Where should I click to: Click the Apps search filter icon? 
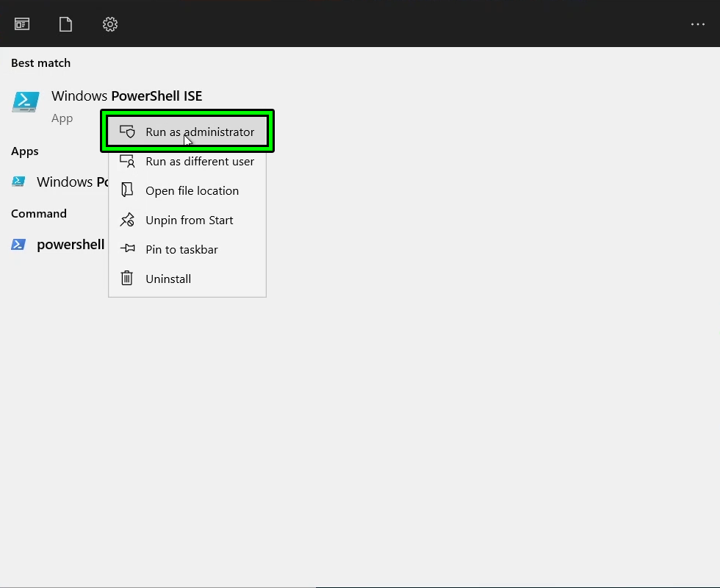tap(21, 24)
